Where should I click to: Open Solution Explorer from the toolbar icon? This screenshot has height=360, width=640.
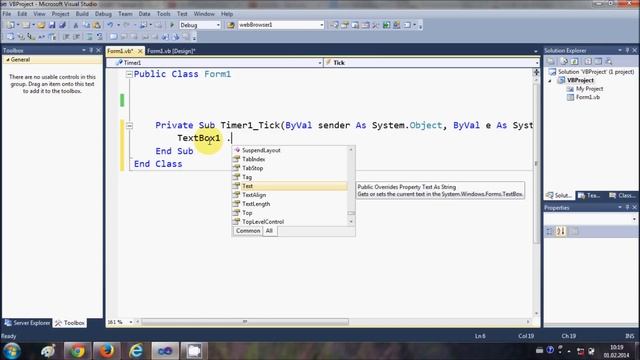tap(334, 25)
